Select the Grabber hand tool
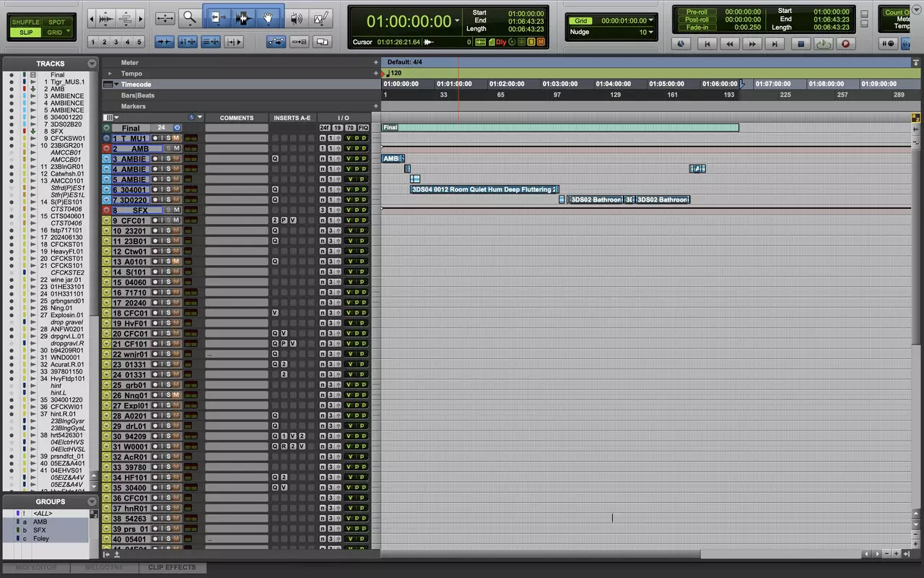 pyautogui.click(x=269, y=18)
